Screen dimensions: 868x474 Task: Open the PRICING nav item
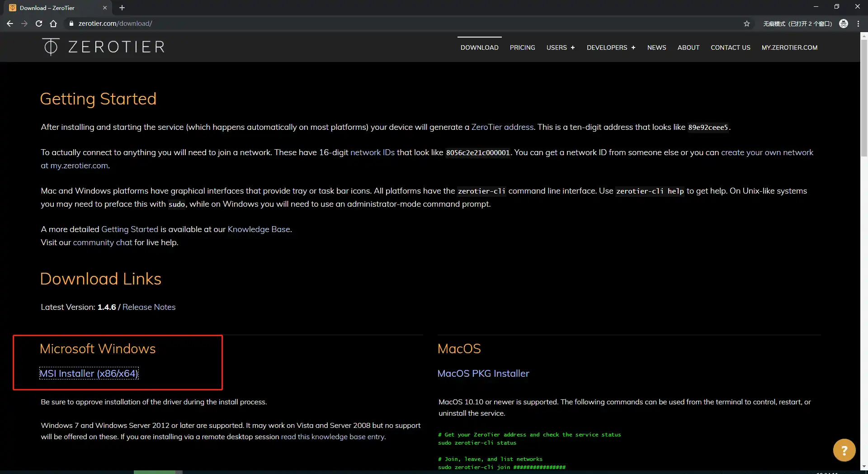click(x=522, y=47)
